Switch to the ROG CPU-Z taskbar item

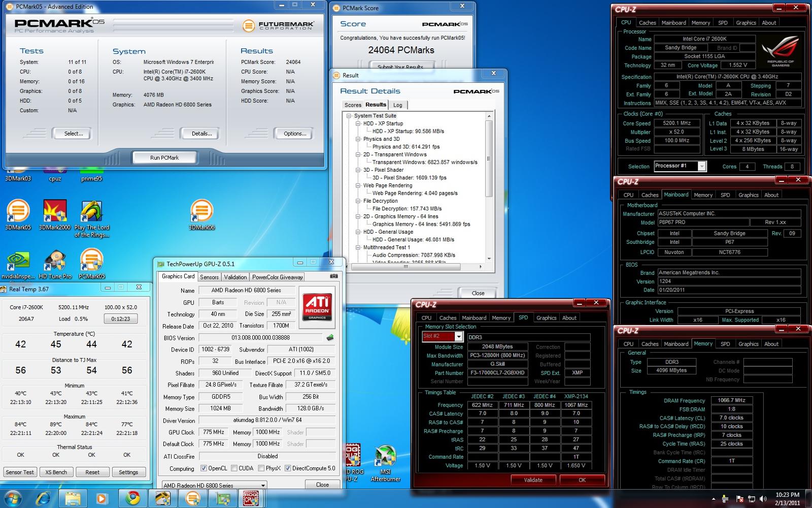click(x=252, y=498)
